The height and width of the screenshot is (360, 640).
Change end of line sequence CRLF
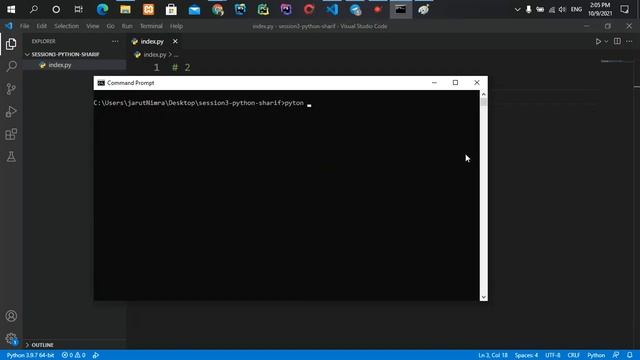tap(573, 355)
